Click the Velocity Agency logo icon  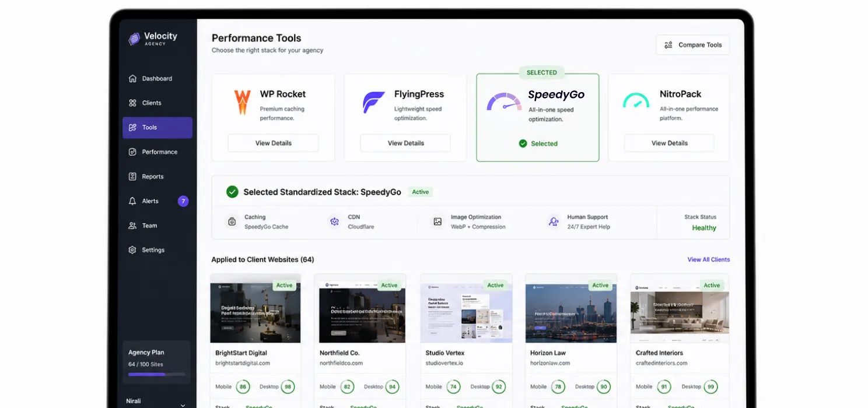tap(134, 39)
